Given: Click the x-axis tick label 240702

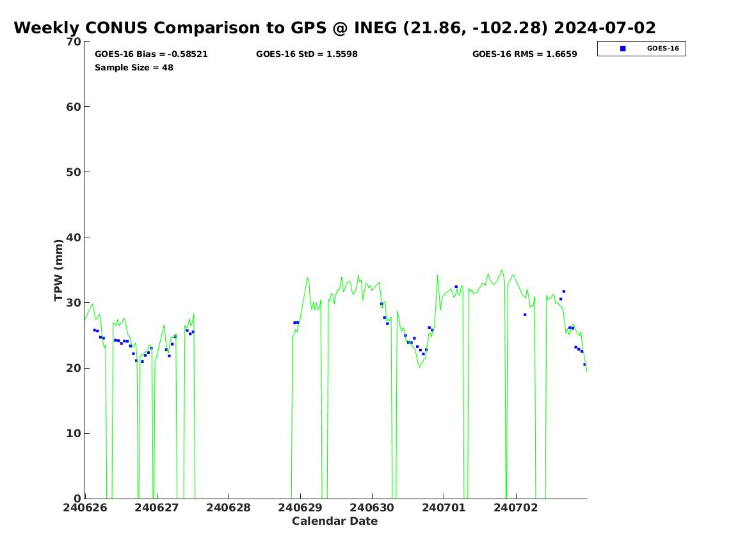Looking at the screenshot, I should (x=515, y=508).
